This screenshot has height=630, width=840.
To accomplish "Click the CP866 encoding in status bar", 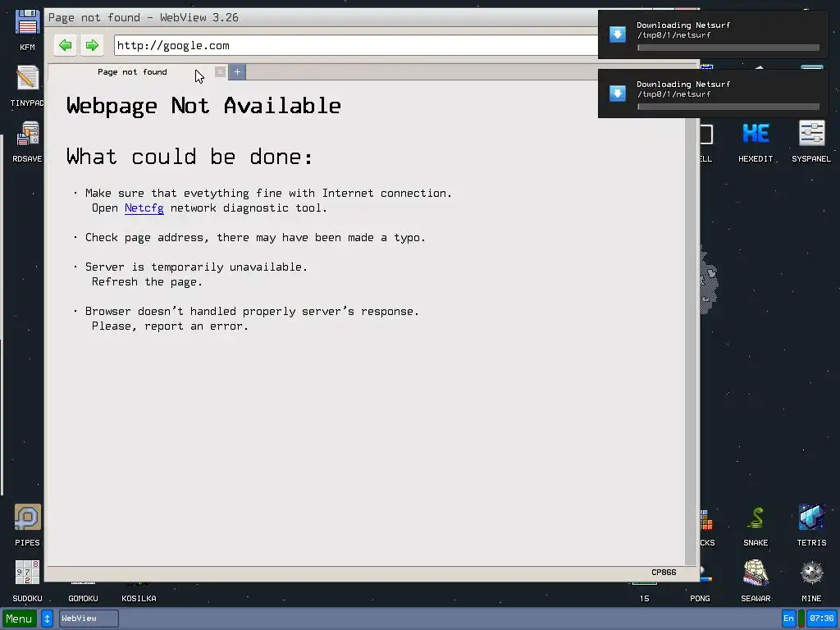I will [x=664, y=572].
